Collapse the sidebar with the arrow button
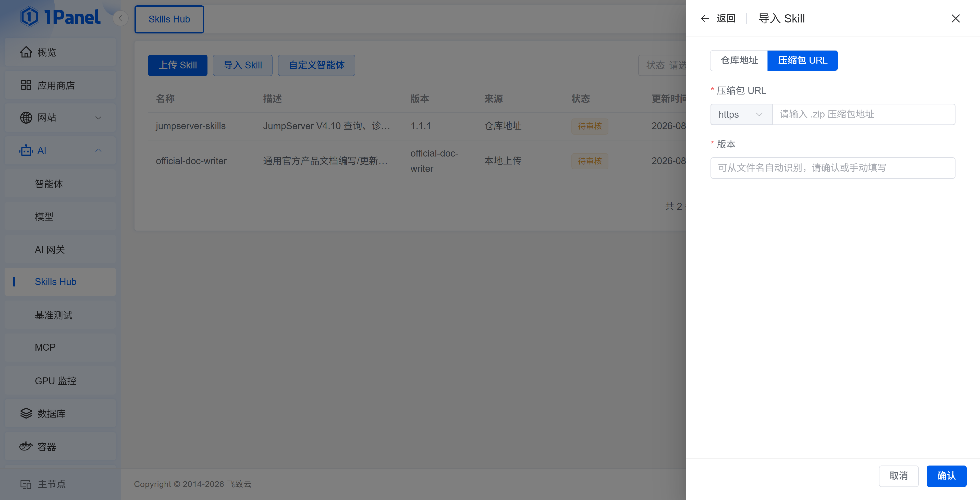980x500 pixels. pos(120,18)
